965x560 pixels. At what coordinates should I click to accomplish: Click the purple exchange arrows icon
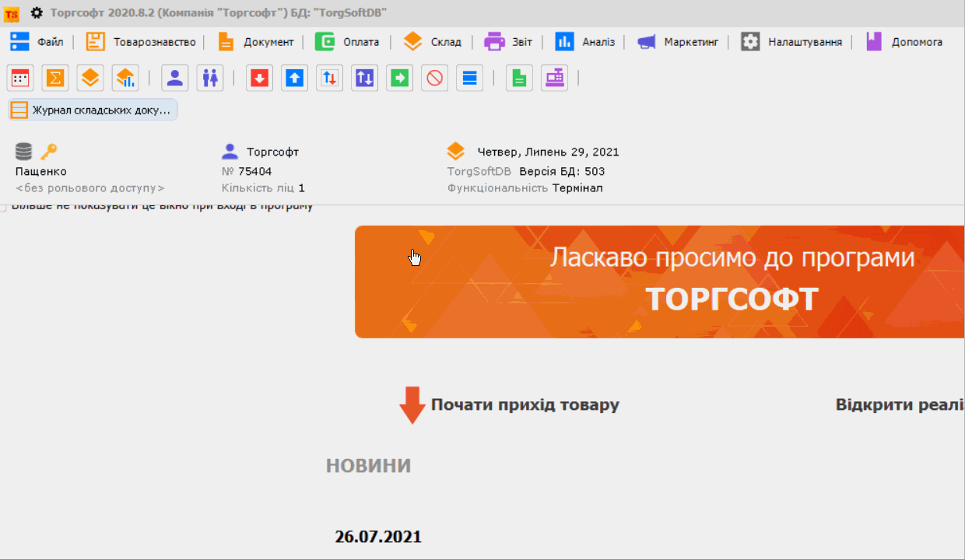tap(364, 78)
